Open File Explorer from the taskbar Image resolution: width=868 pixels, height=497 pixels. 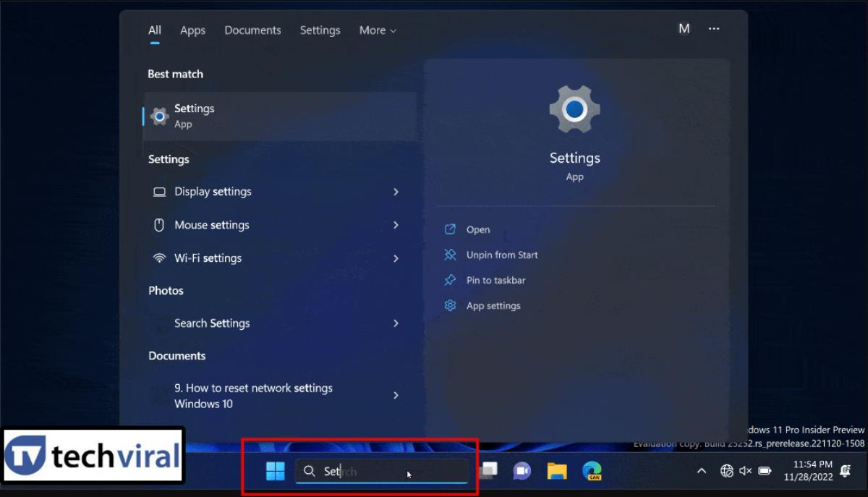[556, 471]
